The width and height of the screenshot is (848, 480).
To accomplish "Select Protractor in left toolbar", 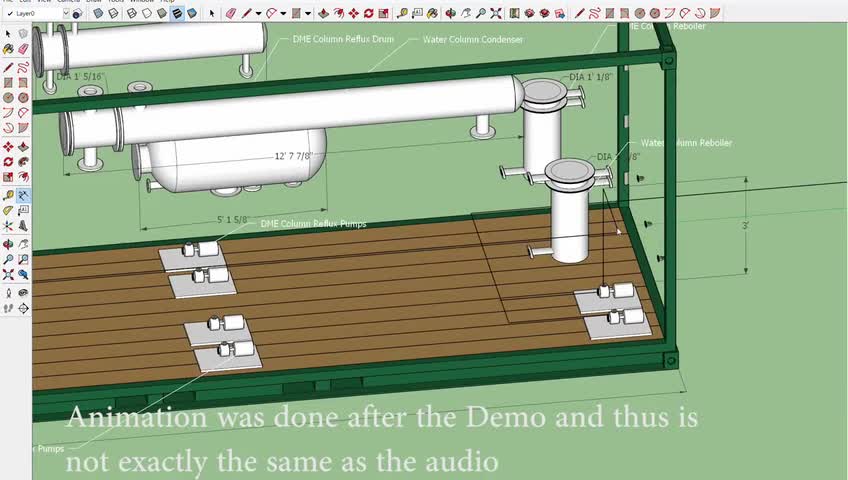I will click(x=8, y=210).
